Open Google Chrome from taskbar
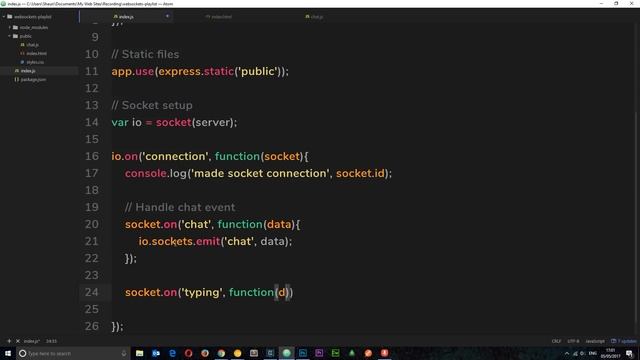This screenshot has height=360, width=640. click(x=221, y=353)
